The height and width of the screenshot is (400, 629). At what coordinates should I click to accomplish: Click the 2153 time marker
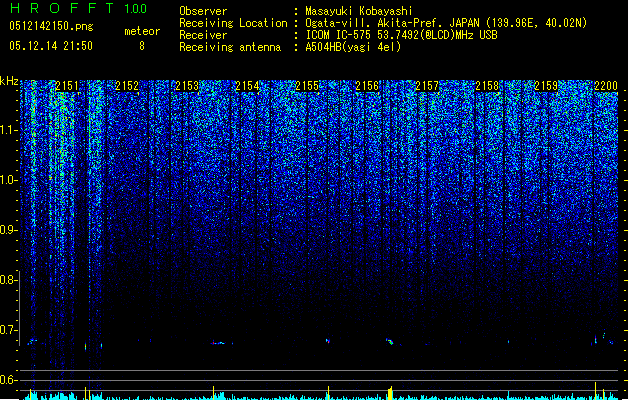[187, 86]
